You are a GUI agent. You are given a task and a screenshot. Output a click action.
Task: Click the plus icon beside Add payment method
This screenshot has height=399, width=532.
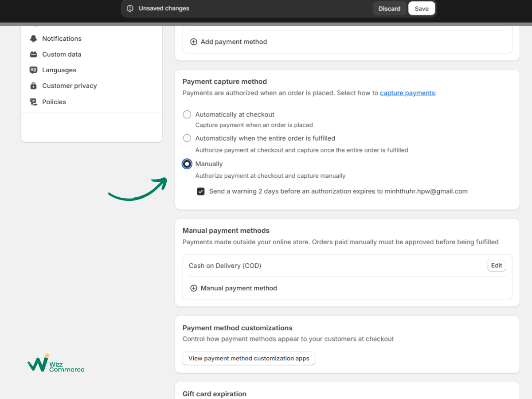[x=194, y=42]
